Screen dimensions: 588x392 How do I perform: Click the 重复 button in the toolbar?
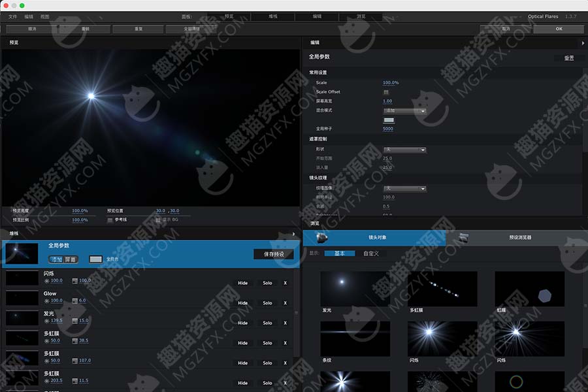(139, 29)
